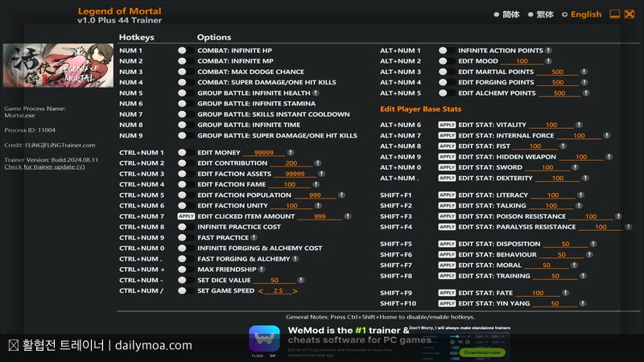Click info icon next to Infinite Action Points
This screenshot has width=644, height=362.
coord(548,51)
